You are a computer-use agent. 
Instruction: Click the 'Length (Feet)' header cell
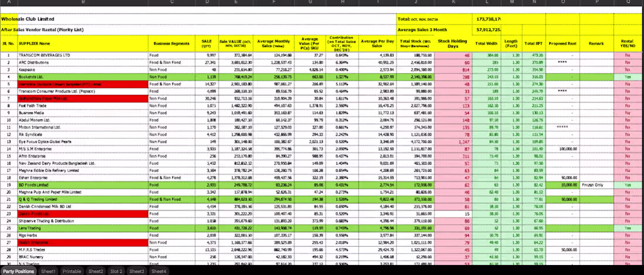pos(511,43)
